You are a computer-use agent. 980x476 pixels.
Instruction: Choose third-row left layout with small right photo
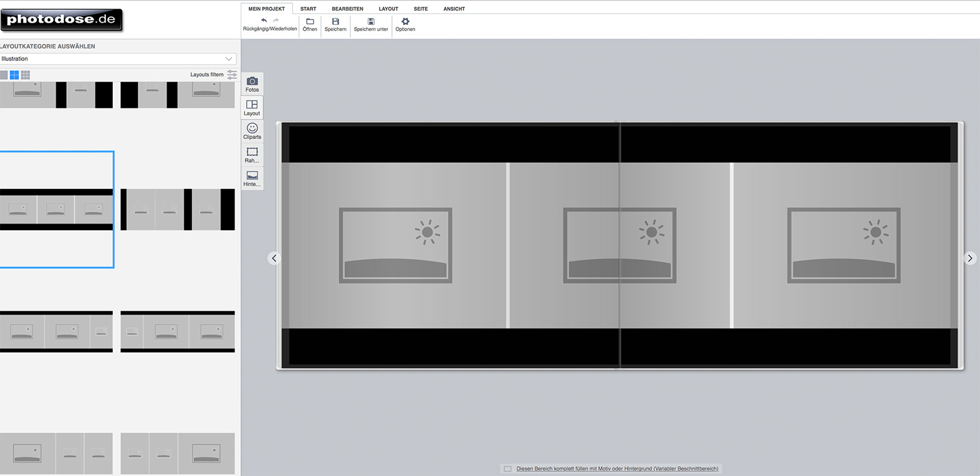56,331
